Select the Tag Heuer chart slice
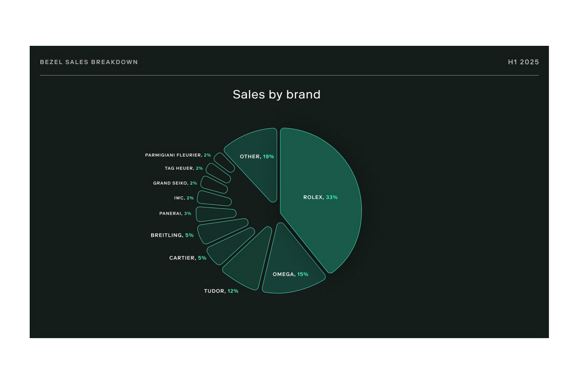 click(218, 173)
